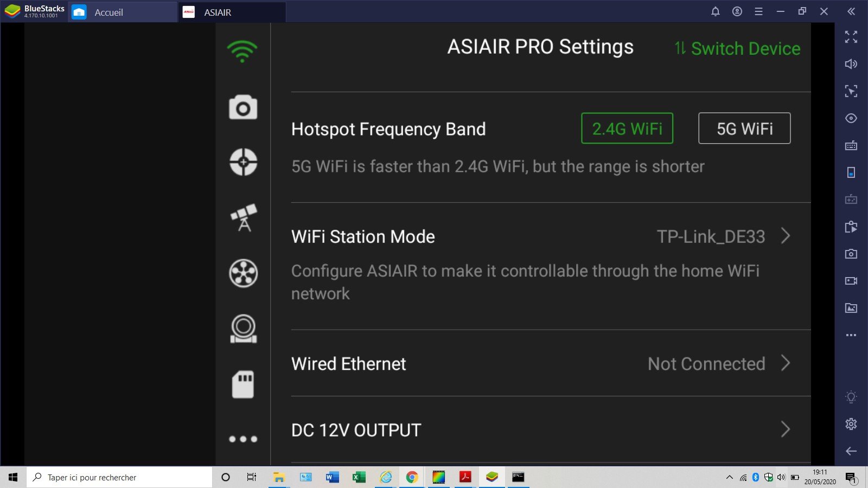The image size is (868, 488).
Task: Open Chrome from the taskbar
Action: (412, 477)
